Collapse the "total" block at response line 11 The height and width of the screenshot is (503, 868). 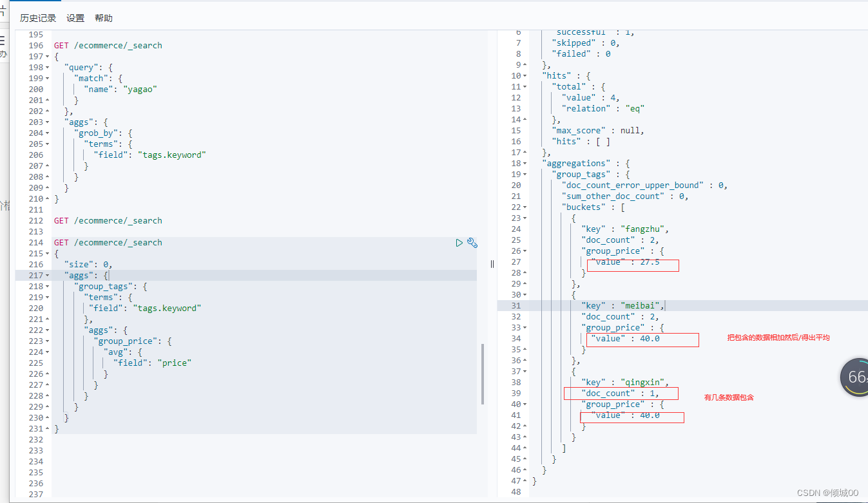click(525, 87)
